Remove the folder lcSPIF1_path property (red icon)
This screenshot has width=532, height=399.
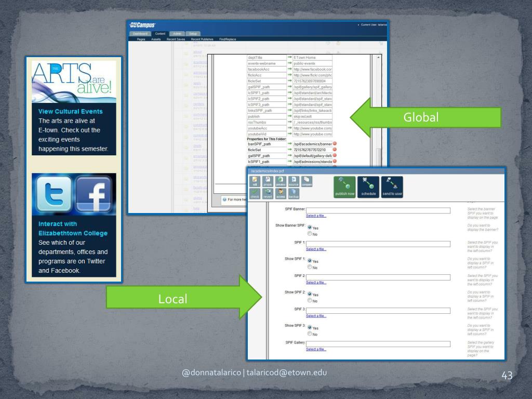coord(335,161)
